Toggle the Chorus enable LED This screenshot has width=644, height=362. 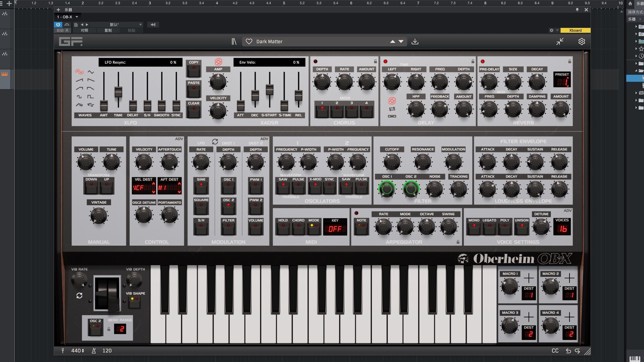tap(315, 61)
